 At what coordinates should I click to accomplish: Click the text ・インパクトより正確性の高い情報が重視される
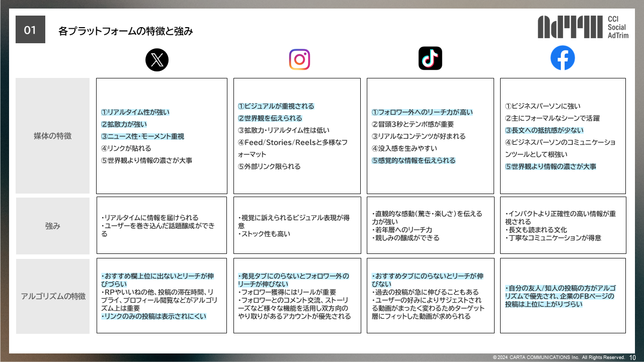560,218
